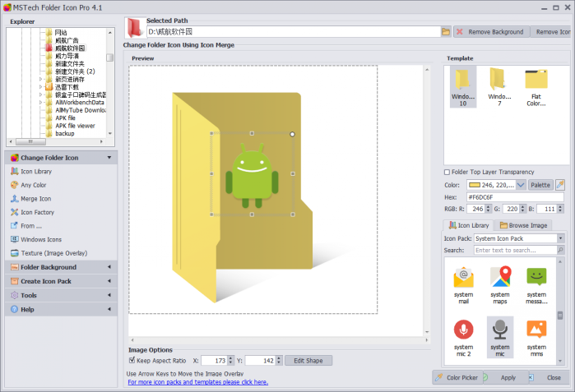Select the AllMyTube Download folder
The height and width of the screenshot is (392, 575).
(80, 110)
